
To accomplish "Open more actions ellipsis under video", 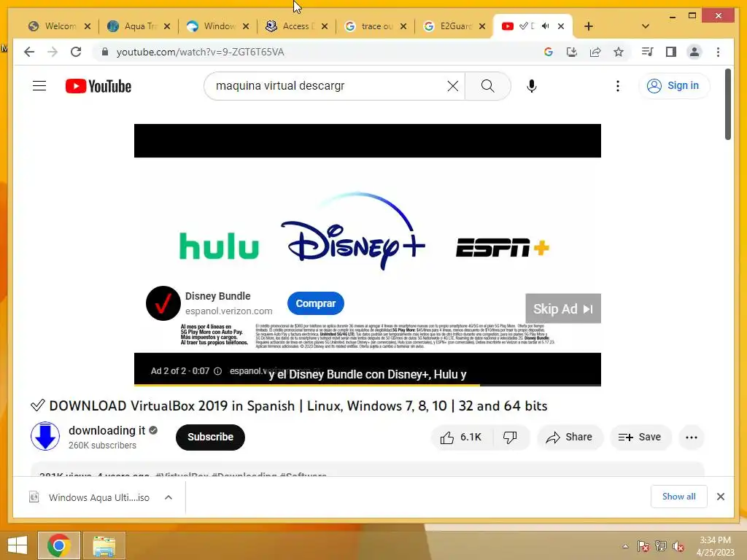I will (692, 437).
